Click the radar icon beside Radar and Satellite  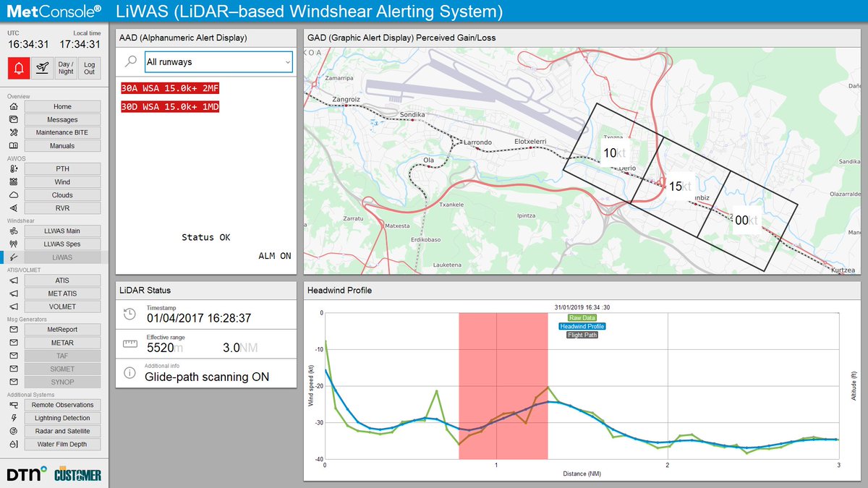pyautogui.click(x=13, y=431)
